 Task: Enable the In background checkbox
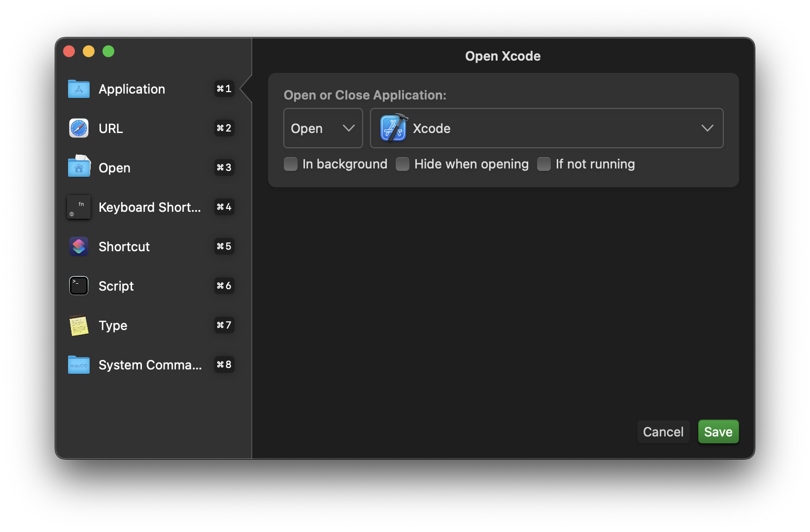pyautogui.click(x=291, y=164)
